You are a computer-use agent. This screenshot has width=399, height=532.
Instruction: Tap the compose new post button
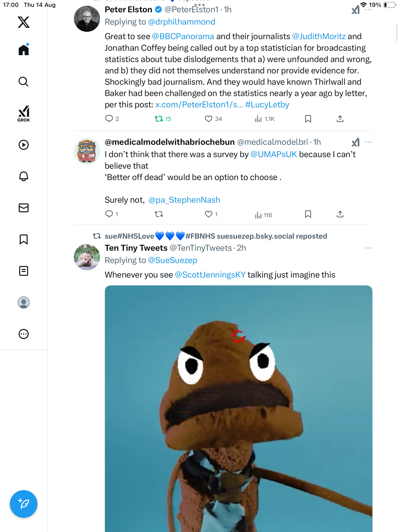(24, 504)
